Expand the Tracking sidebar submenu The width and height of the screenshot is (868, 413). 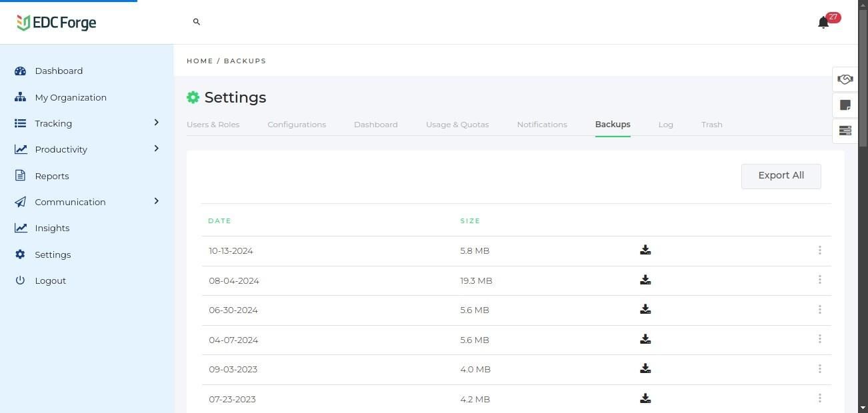[156, 123]
